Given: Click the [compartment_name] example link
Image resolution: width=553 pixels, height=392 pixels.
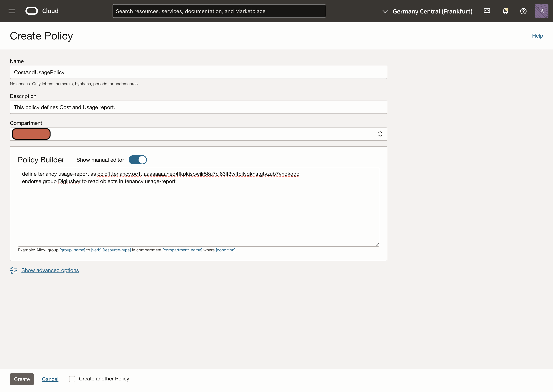Looking at the screenshot, I should (182, 250).
